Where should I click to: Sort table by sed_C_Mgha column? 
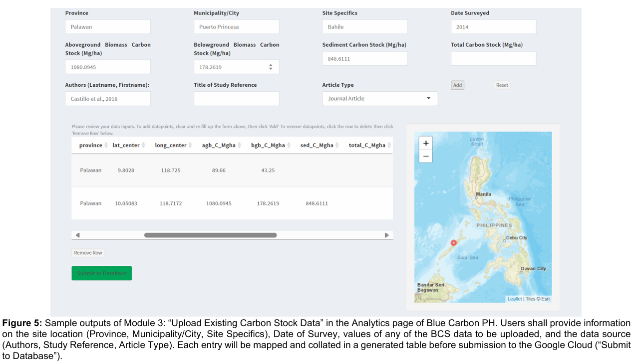(x=317, y=145)
